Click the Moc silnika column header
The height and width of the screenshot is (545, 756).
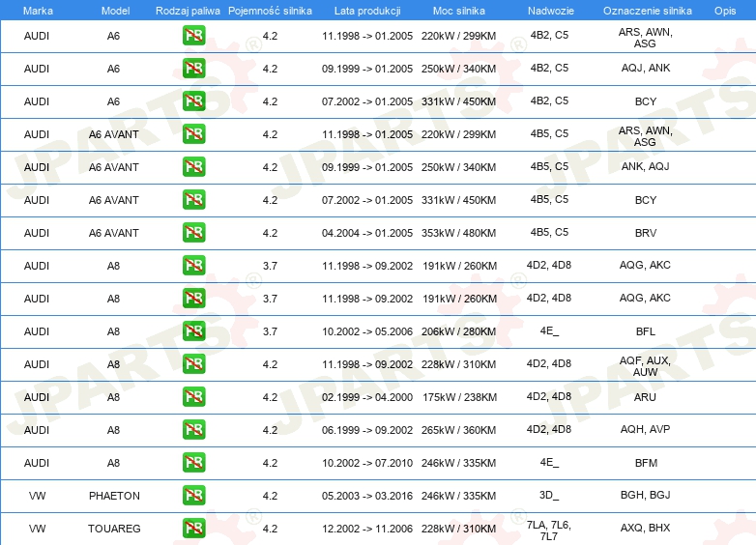click(x=459, y=11)
